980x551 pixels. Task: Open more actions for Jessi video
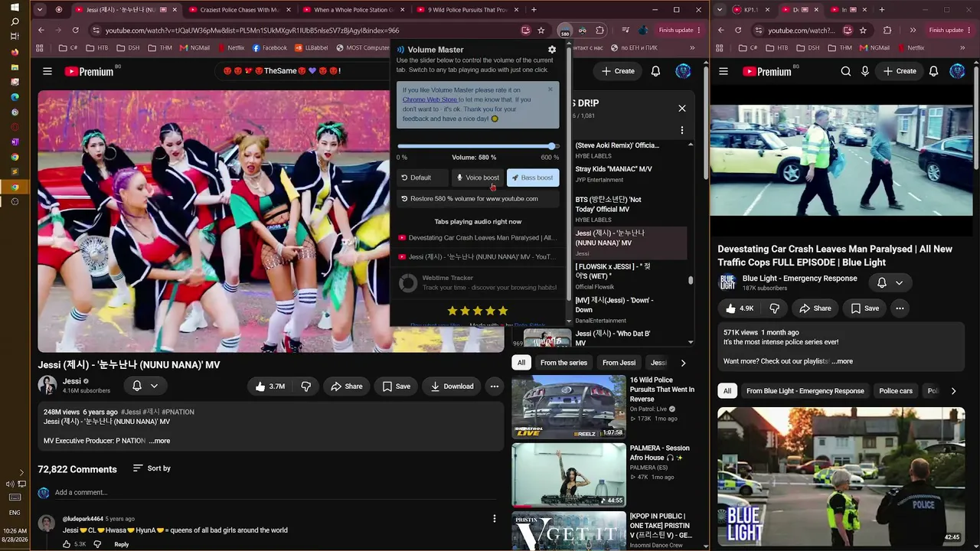tap(495, 386)
